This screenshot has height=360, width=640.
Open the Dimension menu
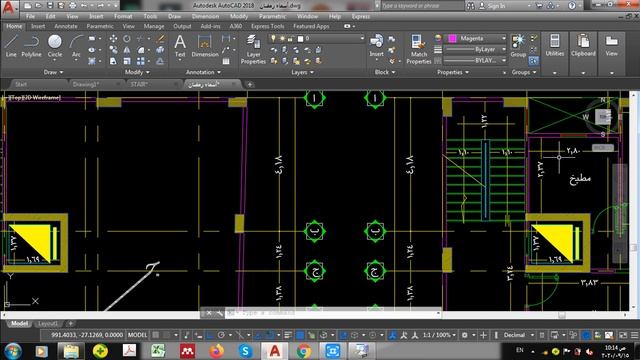pyautogui.click(x=205, y=16)
